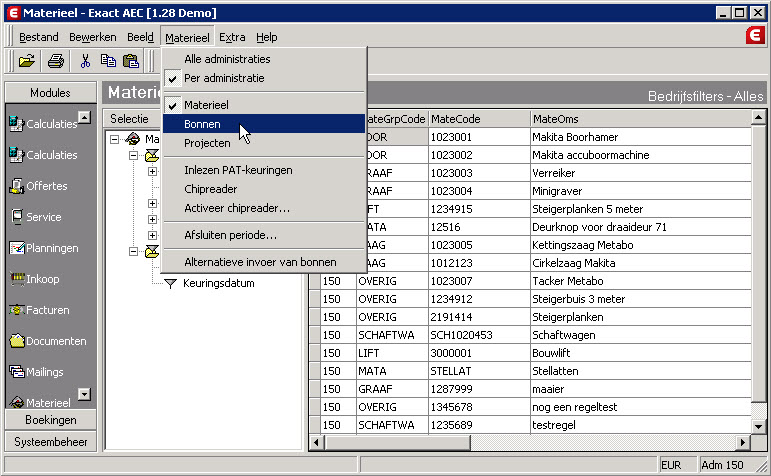Screen dimensions: 771x476
Task: Click the red Exact logo at top right
Action: 755,35
